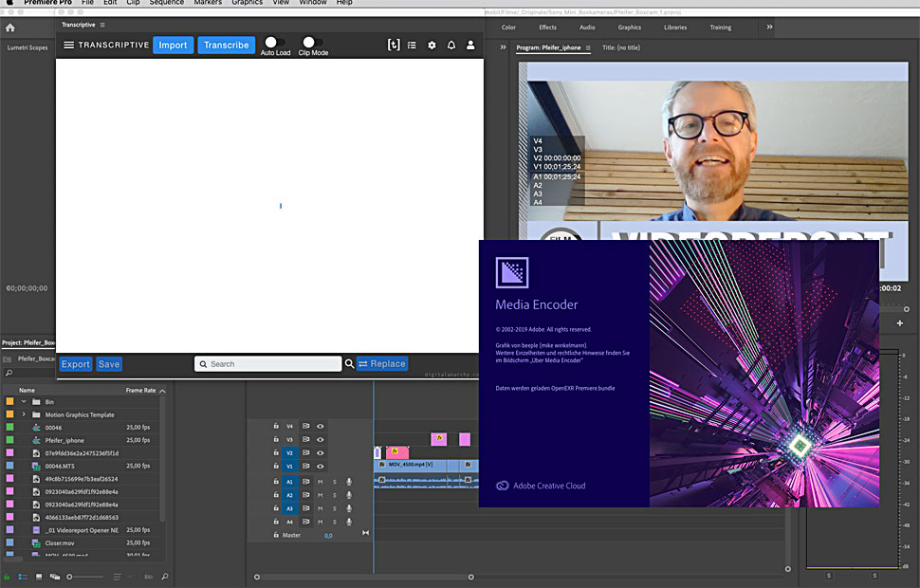Open the Program monitor panel menu
Viewport: 920px width, 588px height.
pyautogui.click(x=588, y=48)
